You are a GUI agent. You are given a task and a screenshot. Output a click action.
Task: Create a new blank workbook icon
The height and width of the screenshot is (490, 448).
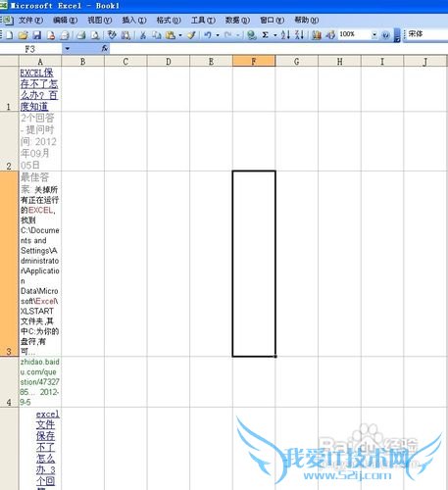[x=10, y=34]
